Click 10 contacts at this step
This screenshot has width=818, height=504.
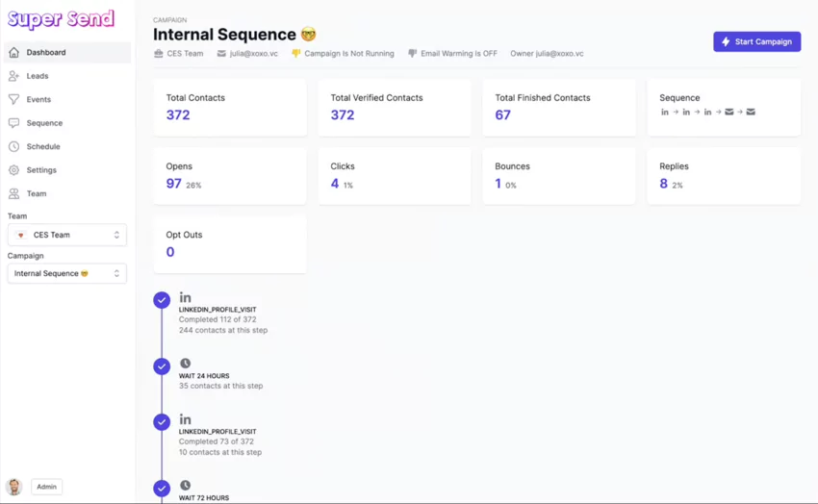point(220,452)
